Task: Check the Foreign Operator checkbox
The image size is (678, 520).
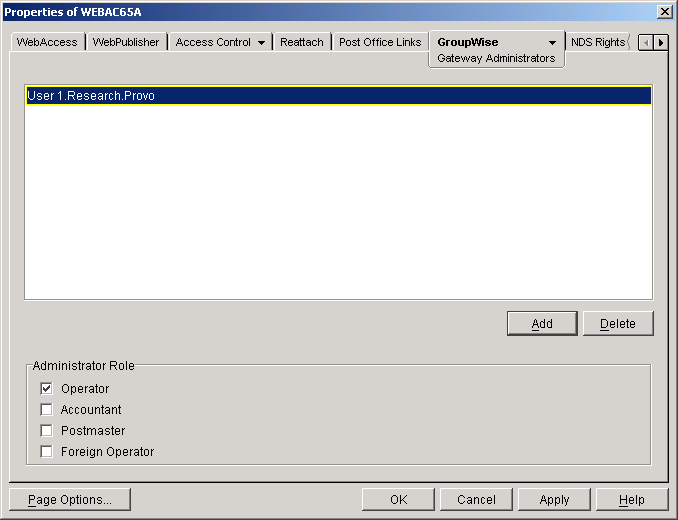Action: coord(46,452)
